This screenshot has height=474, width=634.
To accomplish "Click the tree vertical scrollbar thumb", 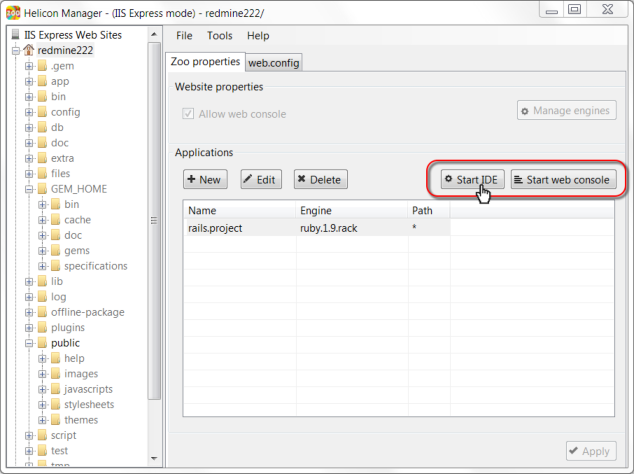I will pos(154,220).
